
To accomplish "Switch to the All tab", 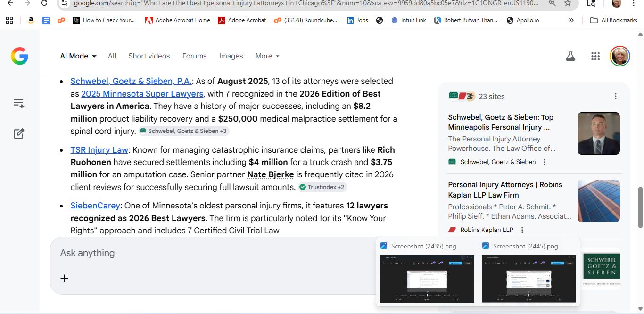I will pyautogui.click(x=112, y=56).
